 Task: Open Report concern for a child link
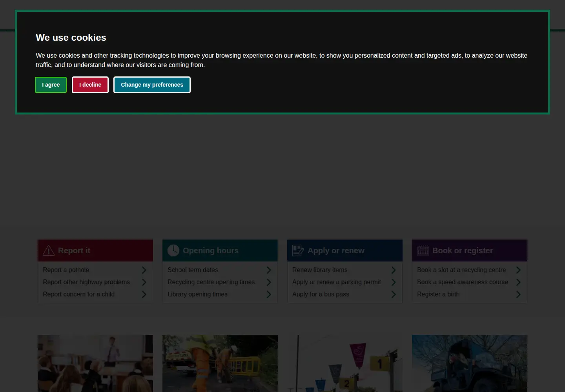pos(78,294)
